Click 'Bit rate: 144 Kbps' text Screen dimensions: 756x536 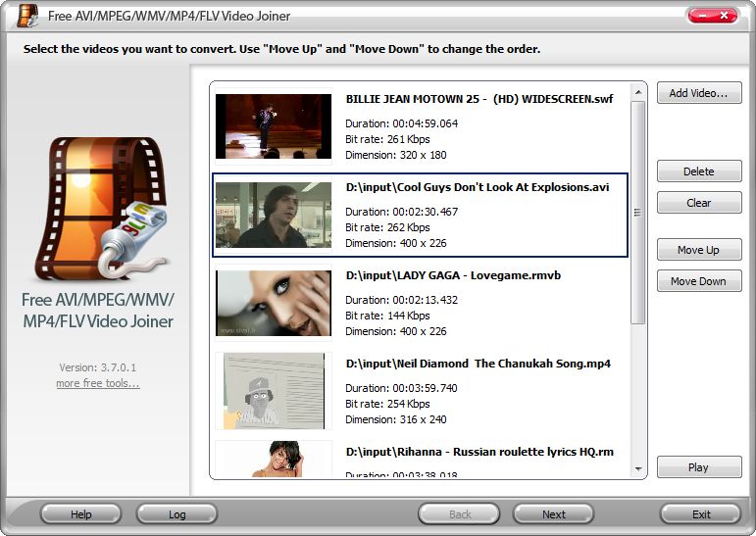pos(387,316)
